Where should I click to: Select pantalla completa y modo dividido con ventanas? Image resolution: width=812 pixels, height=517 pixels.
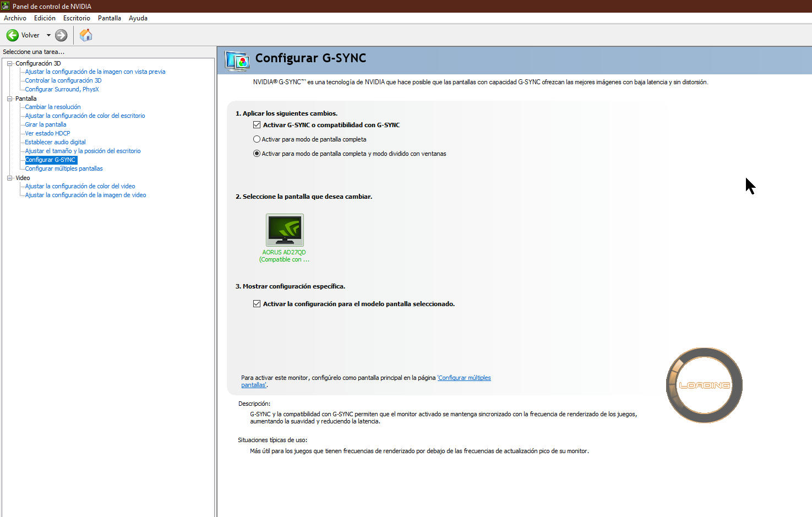[257, 154]
